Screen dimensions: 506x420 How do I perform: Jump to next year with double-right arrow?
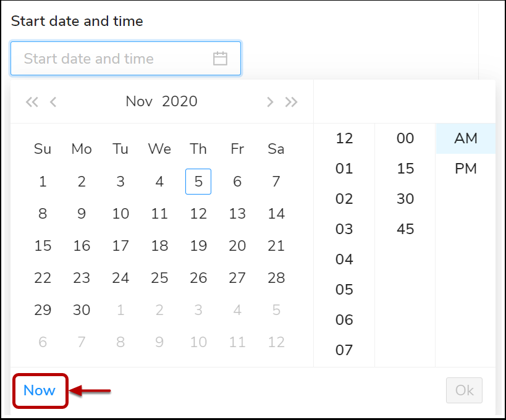click(291, 102)
